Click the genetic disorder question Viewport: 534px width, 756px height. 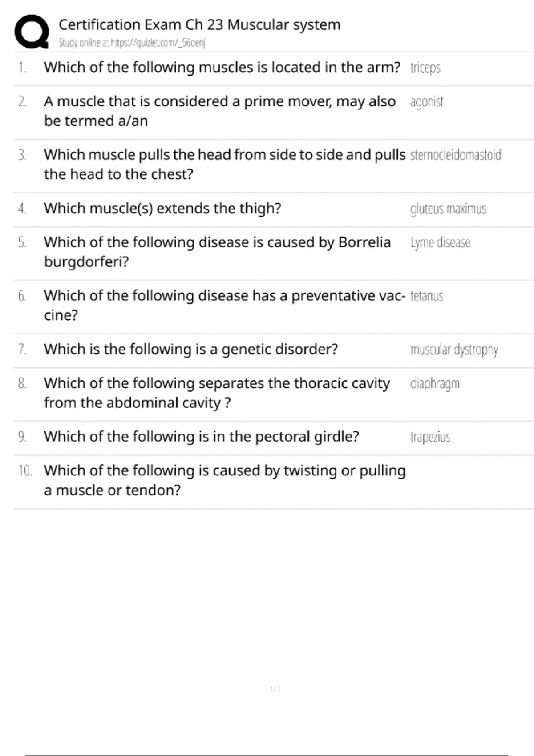(191, 349)
